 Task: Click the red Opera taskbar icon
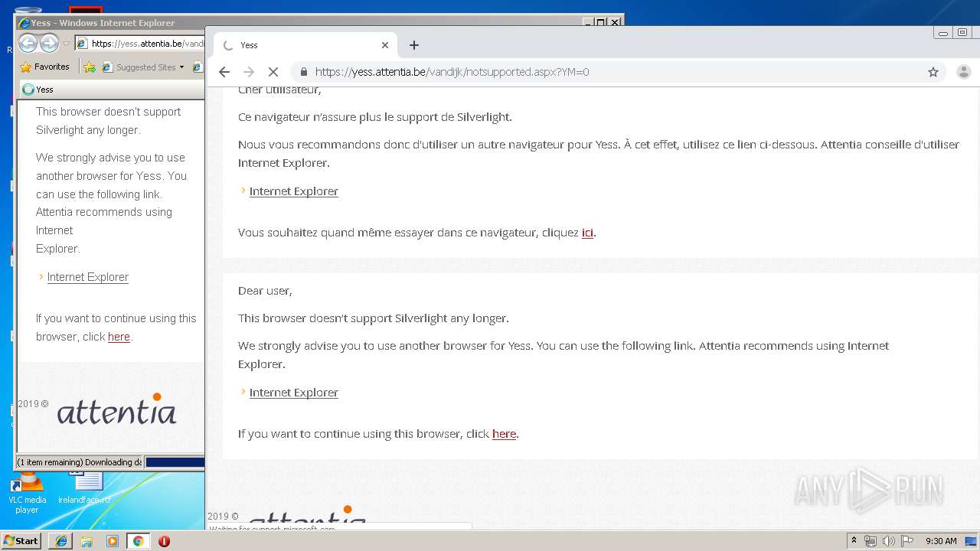[x=164, y=541]
